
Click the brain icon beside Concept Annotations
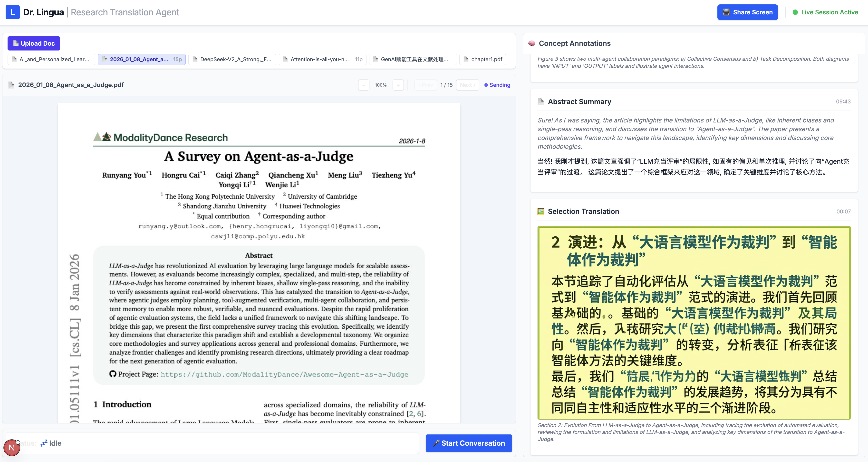[x=532, y=43]
